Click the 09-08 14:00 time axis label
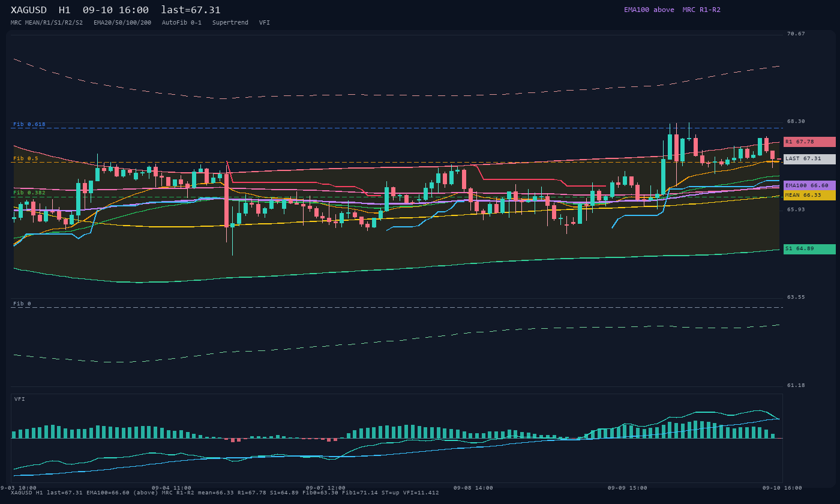 pyautogui.click(x=473, y=488)
